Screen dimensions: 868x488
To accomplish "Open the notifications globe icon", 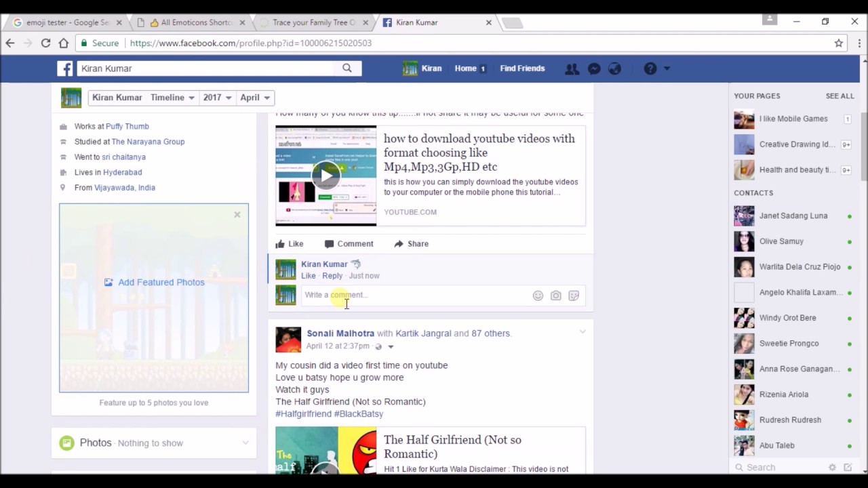I will (614, 68).
